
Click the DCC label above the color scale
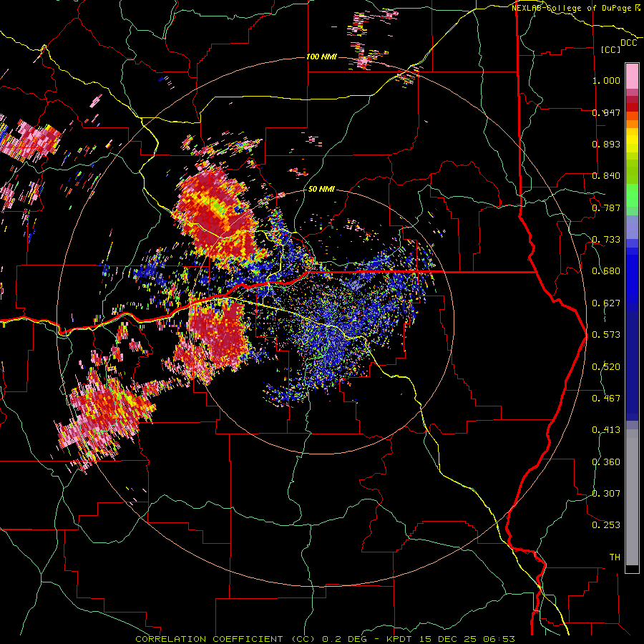point(628,43)
